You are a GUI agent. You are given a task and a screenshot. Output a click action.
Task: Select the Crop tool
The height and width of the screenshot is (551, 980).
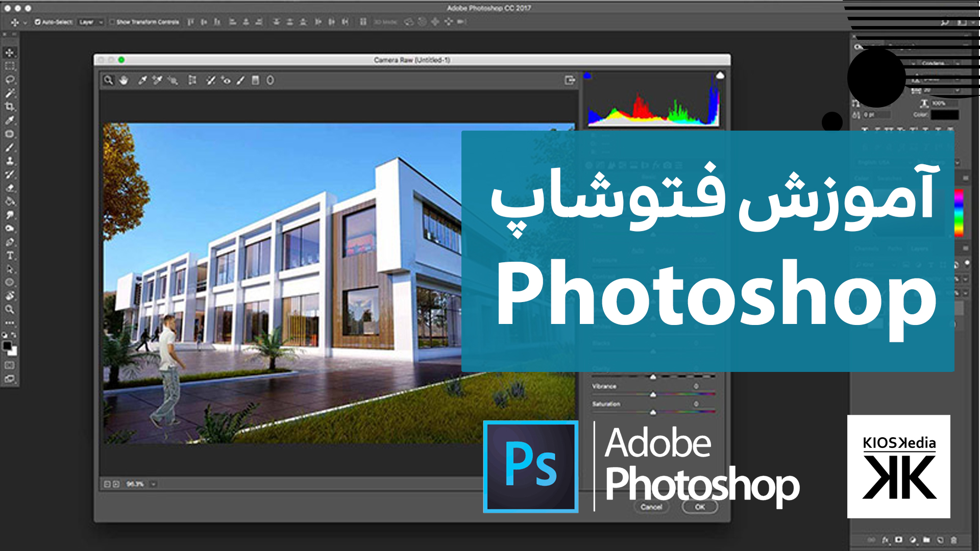point(10,107)
